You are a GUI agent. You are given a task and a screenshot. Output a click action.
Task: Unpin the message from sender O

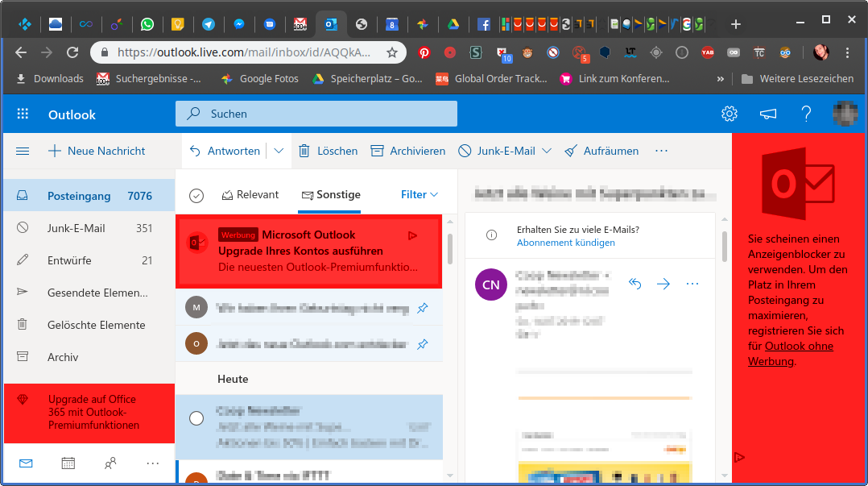tap(423, 344)
